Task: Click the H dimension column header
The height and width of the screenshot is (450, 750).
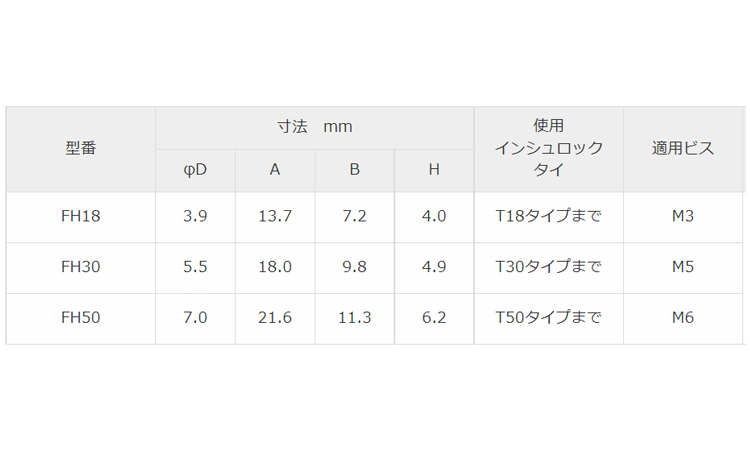Action: 434,170
